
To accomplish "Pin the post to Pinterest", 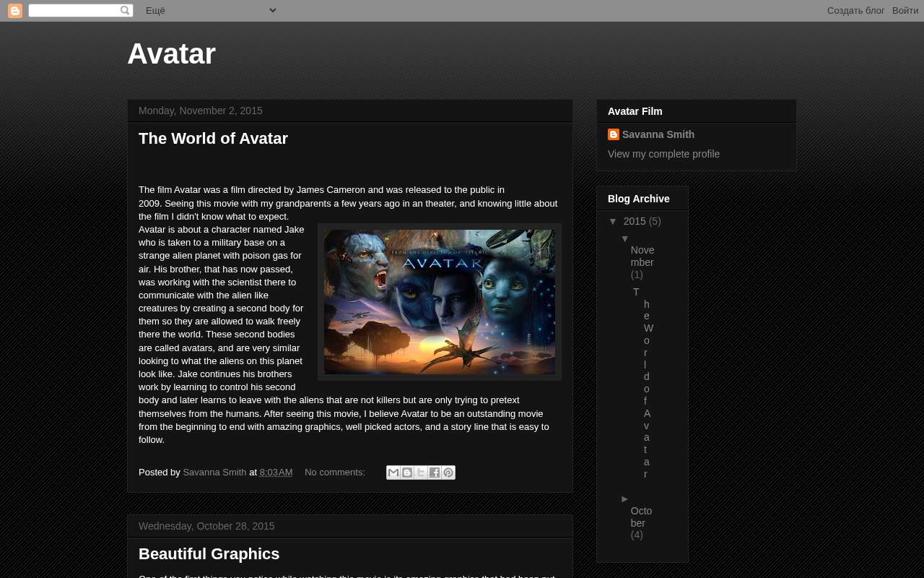I will coord(448,473).
